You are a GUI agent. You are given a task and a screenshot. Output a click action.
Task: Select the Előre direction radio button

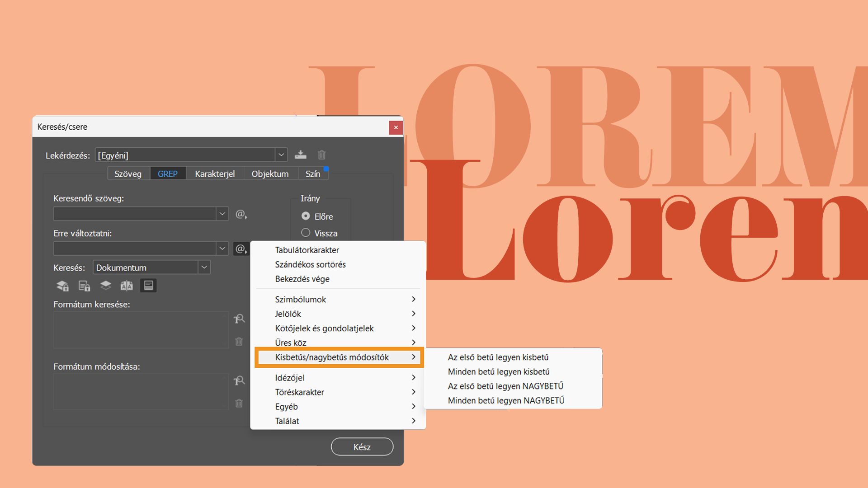point(306,216)
